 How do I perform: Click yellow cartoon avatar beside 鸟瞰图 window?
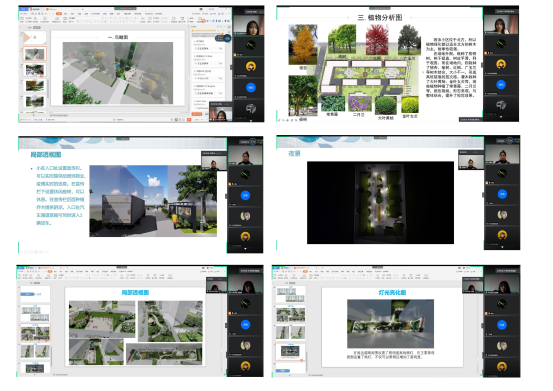tap(251, 66)
